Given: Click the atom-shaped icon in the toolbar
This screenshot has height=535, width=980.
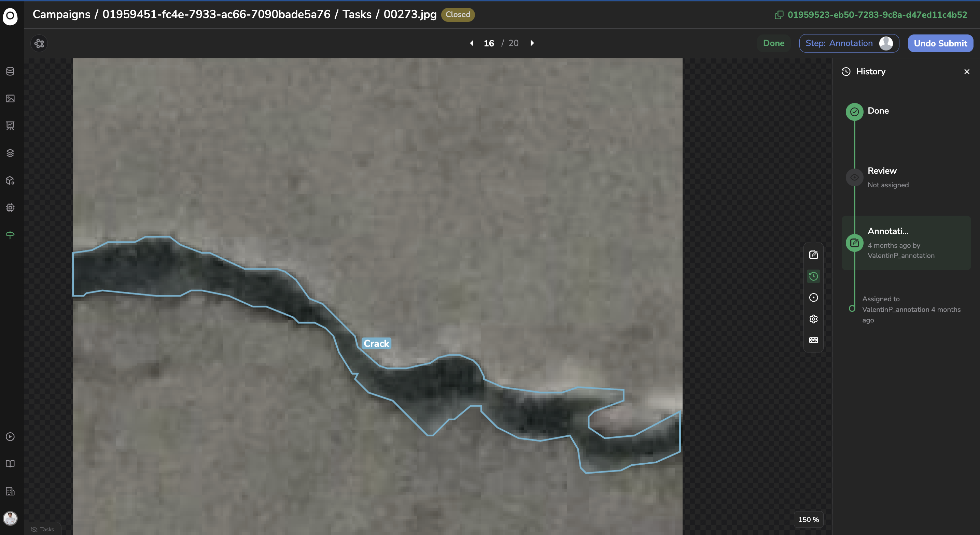Looking at the screenshot, I should pyautogui.click(x=39, y=43).
